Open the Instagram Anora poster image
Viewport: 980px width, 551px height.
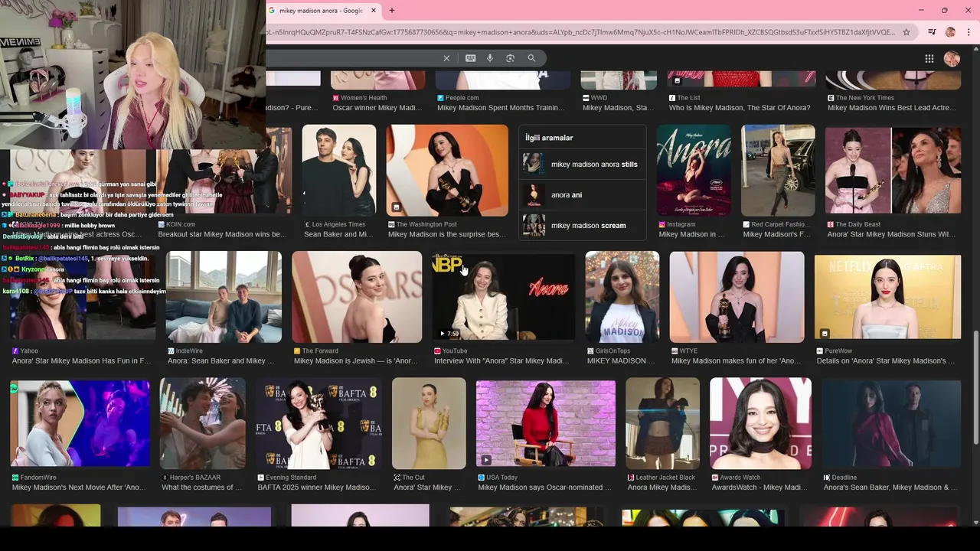[694, 171]
